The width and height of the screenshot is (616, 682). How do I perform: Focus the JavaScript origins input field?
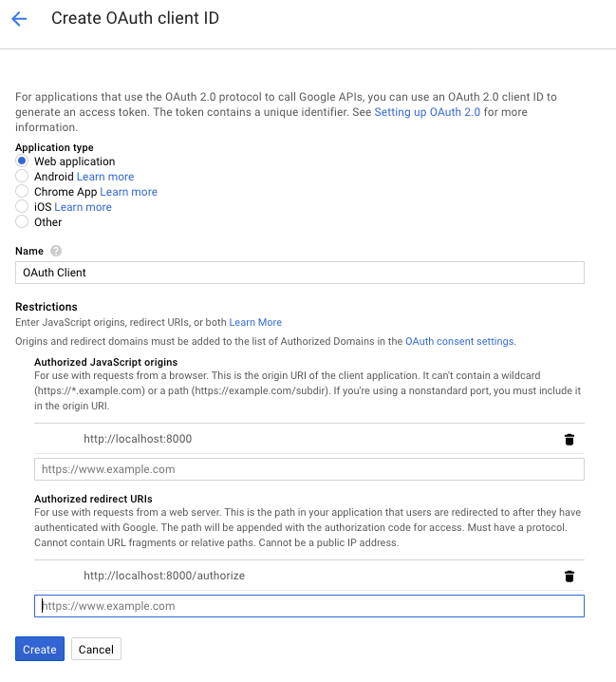pyautogui.click(x=309, y=469)
